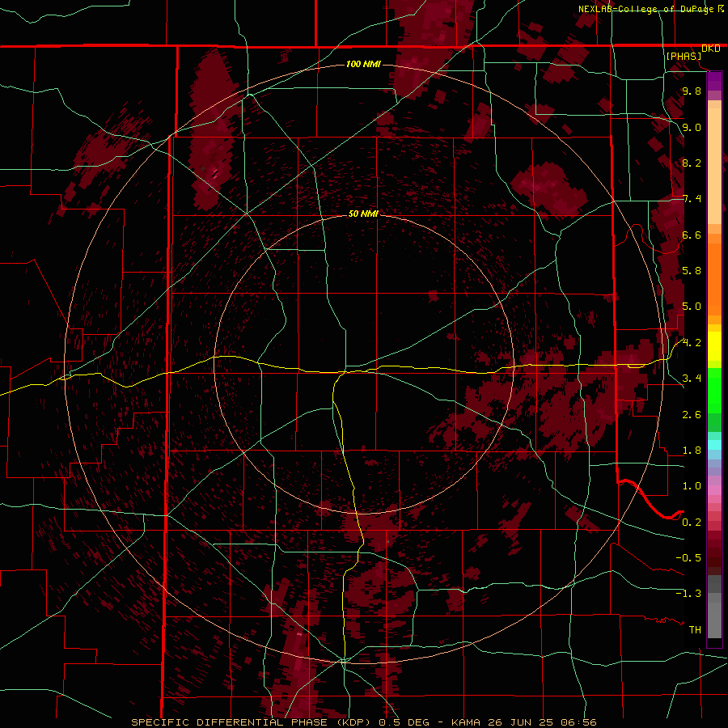Click the light peach color bar segment
The image size is (728, 728).
714,166
